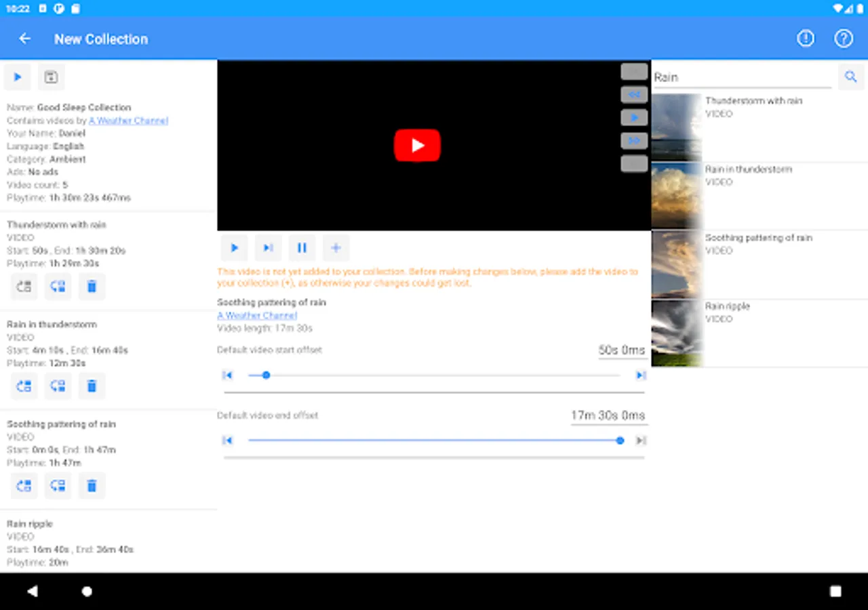Open A Weather Channel link in collection info
This screenshot has width=868, height=610.
(128, 121)
